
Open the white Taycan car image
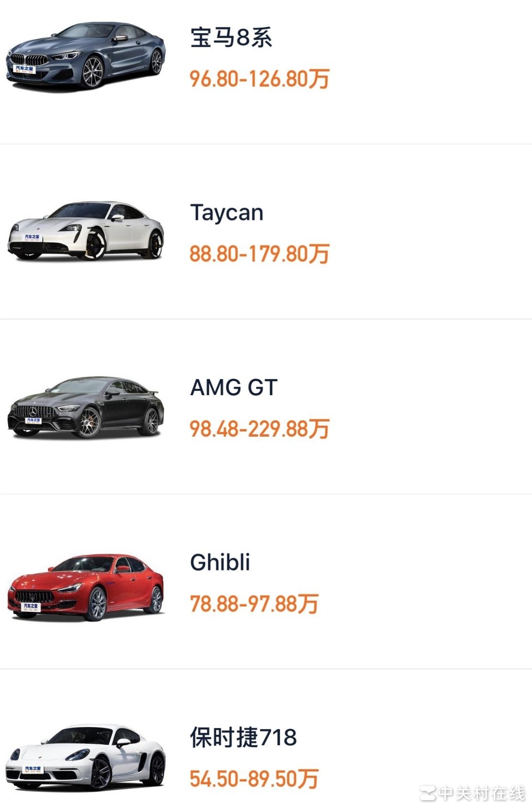click(x=86, y=231)
